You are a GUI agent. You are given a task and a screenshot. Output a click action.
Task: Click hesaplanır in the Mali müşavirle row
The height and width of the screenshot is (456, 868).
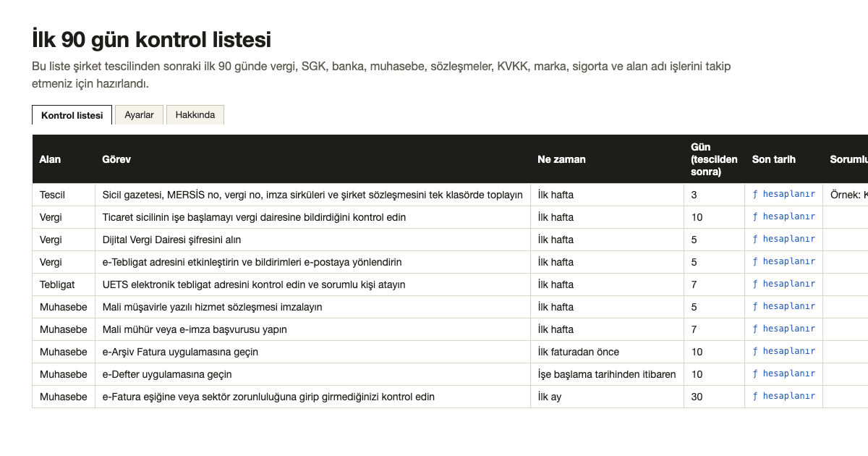pyautogui.click(x=784, y=306)
